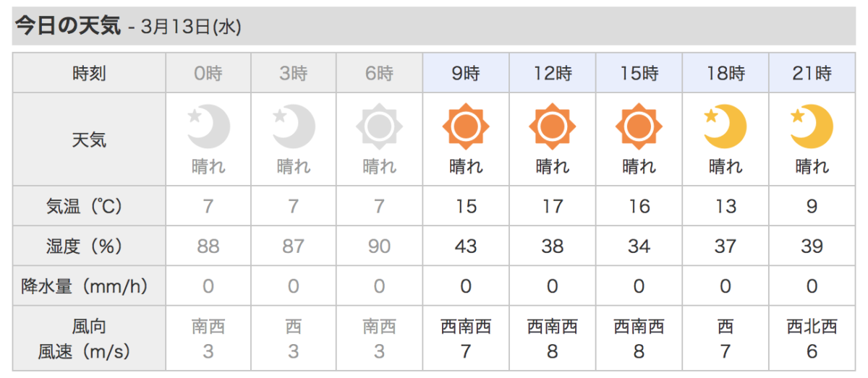Click the 湿度（%） row label
Image resolution: width=868 pixels, height=378 pixels.
click(x=89, y=246)
